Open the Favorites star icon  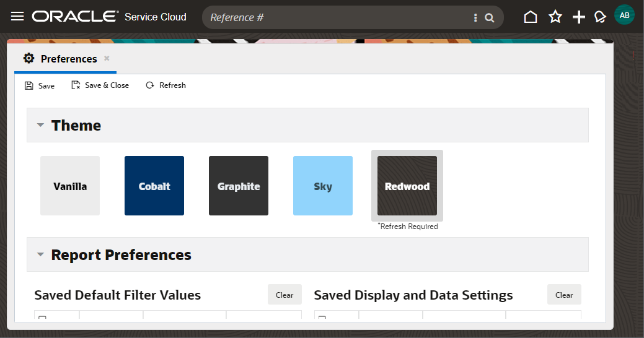[x=555, y=17]
